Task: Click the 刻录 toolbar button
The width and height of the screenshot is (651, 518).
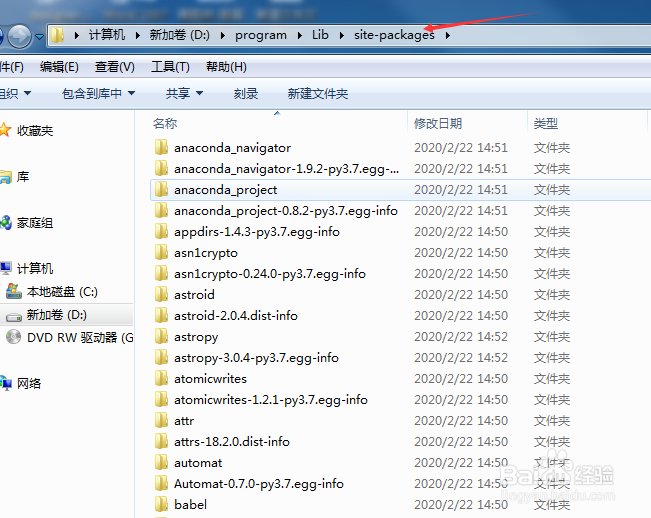Action: pyautogui.click(x=246, y=94)
